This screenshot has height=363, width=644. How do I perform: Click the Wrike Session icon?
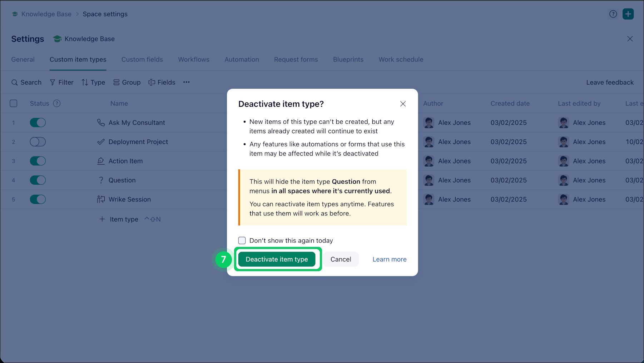coord(101,199)
